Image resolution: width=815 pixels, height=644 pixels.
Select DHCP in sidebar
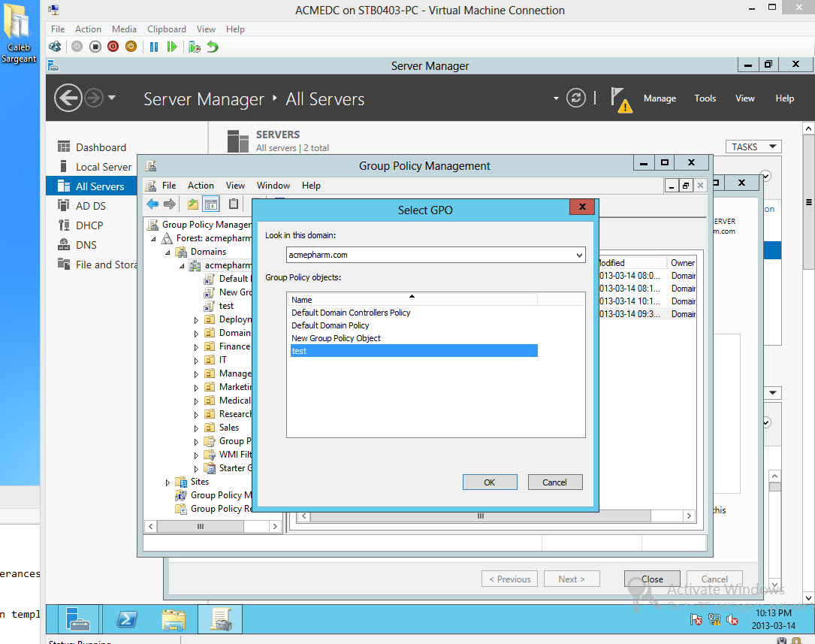coord(89,225)
